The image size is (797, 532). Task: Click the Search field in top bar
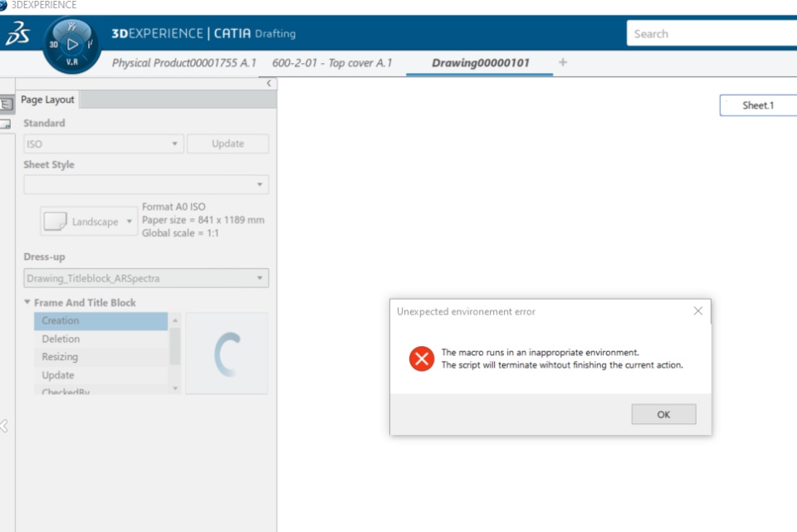click(x=711, y=33)
